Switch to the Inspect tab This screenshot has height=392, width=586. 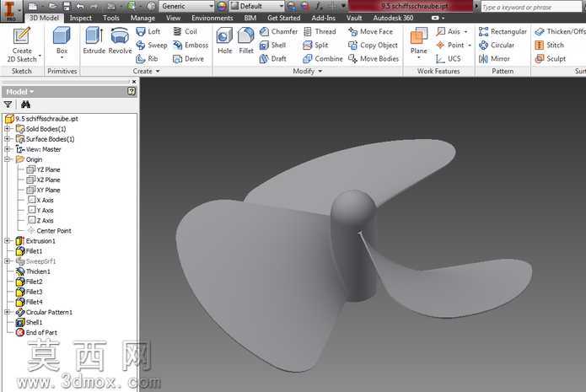pyautogui.click(x=80, y=18)
